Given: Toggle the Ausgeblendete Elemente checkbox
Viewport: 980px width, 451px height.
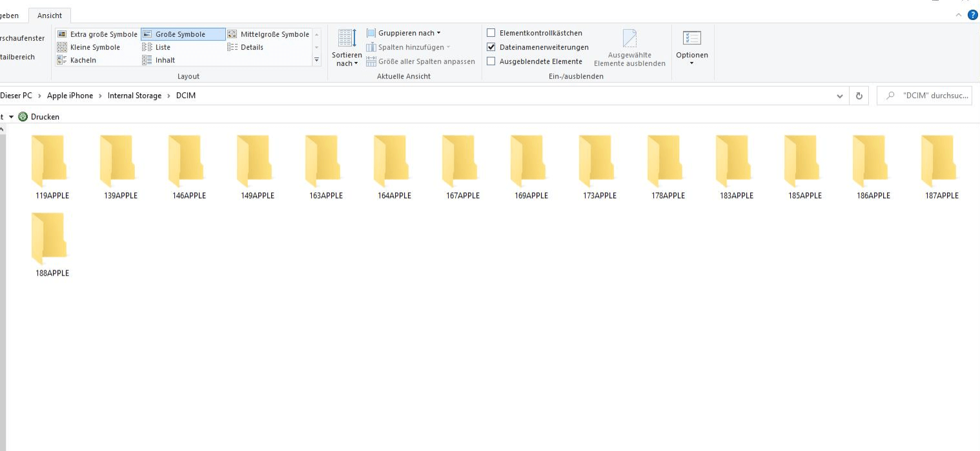Looking at the screenshot, I should [491, 61].
